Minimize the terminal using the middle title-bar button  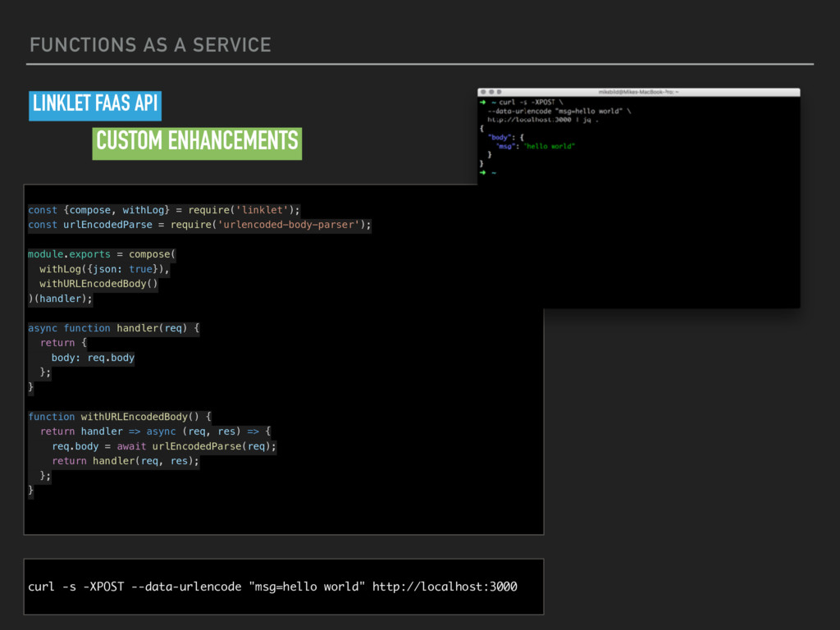click(491, 92)
